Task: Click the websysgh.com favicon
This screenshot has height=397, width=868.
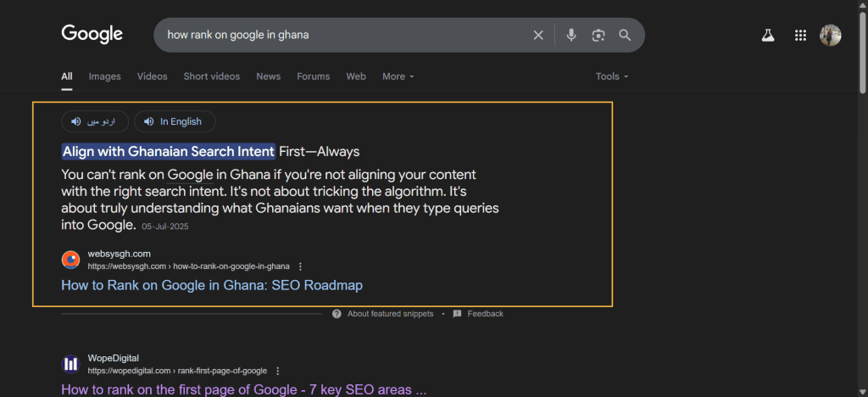Action: [70, 260]
